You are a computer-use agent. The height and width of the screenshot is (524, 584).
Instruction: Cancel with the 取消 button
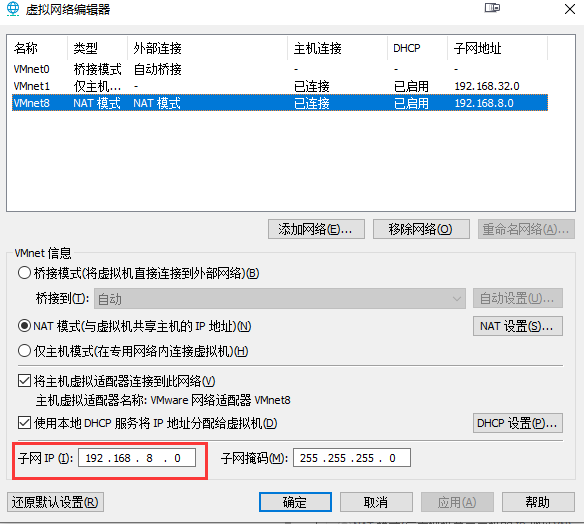pos(376,502)
